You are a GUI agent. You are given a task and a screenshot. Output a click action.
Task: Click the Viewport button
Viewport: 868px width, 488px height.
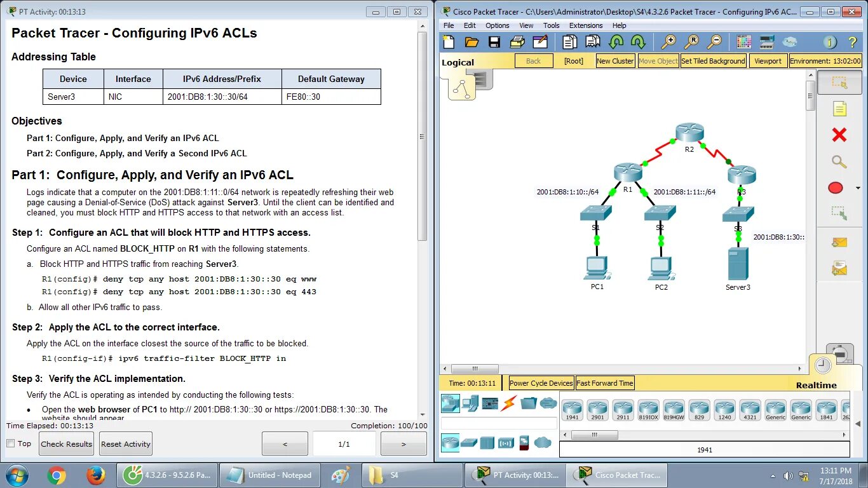[x=768, y=61]
